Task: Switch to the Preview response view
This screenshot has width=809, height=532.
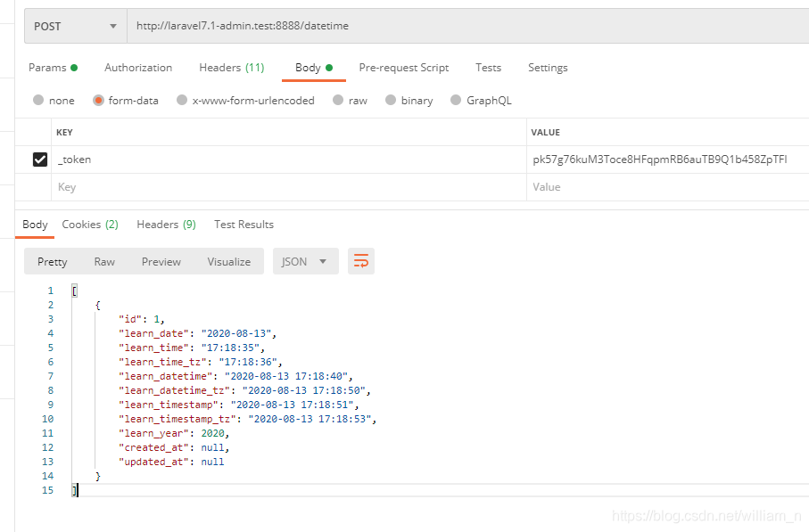Action: [x=161, y=261]
